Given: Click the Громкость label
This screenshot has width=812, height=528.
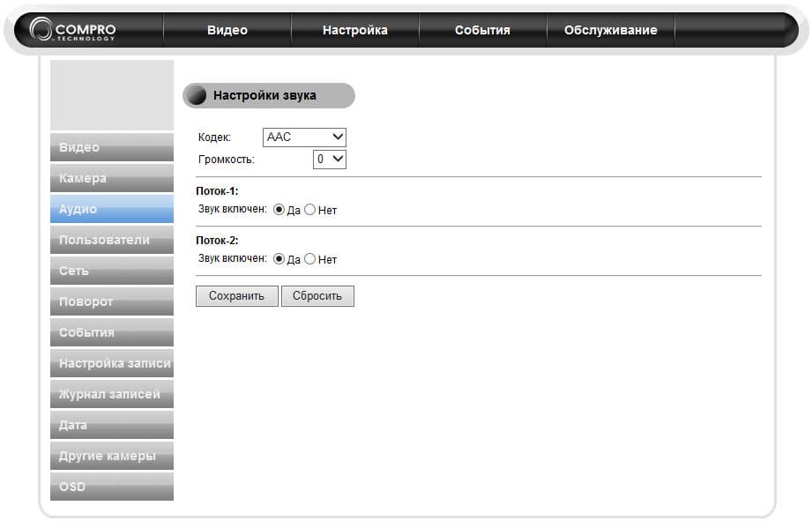Looking at the screenshot, I should (x=227, y=160).
